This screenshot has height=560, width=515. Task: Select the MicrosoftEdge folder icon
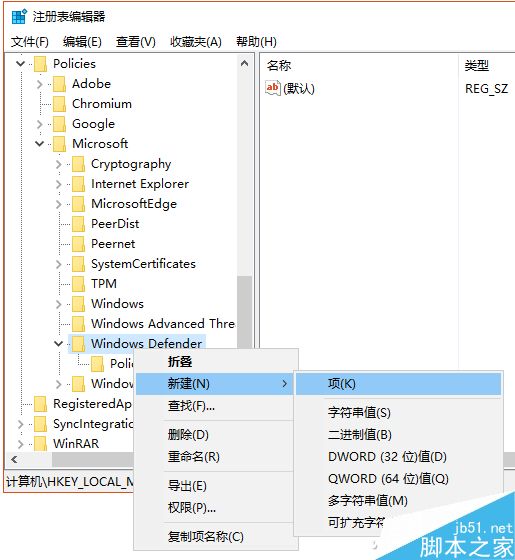point(79,204)
